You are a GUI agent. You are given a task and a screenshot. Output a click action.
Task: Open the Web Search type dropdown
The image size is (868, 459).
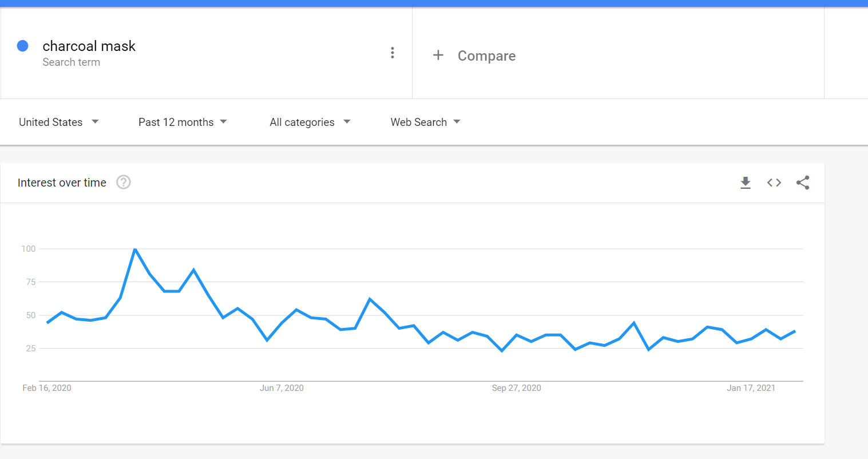(426, 122)
